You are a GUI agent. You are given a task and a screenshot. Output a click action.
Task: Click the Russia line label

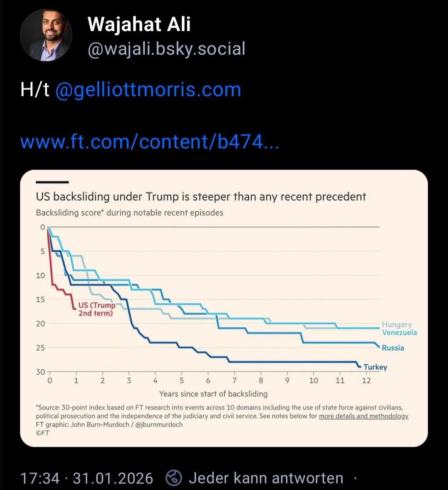(x=393, y=348)
